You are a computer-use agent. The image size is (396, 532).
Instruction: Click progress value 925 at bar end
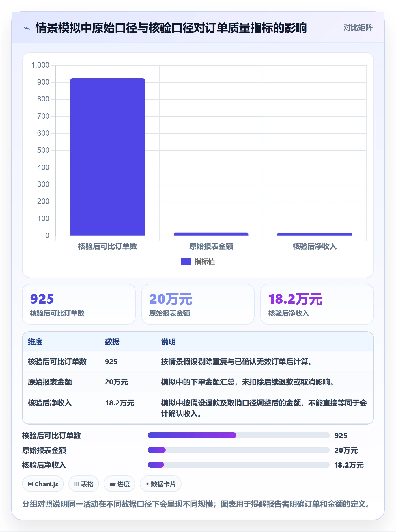click(341, 436)
